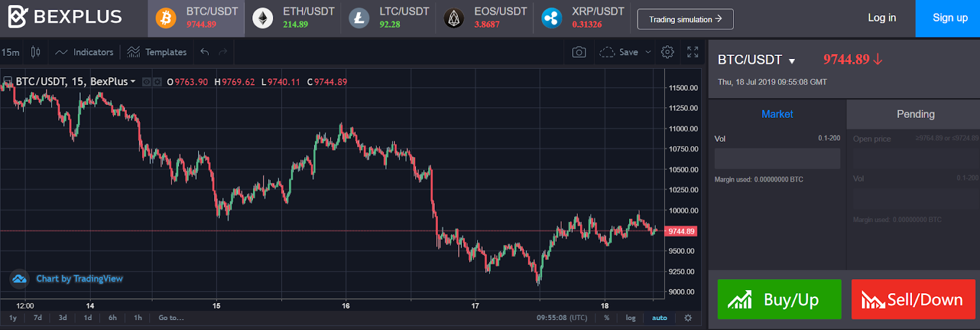The image size is (980, 330).
Task: Click the red Sell/Down button
Action: (x=913, y=299)
